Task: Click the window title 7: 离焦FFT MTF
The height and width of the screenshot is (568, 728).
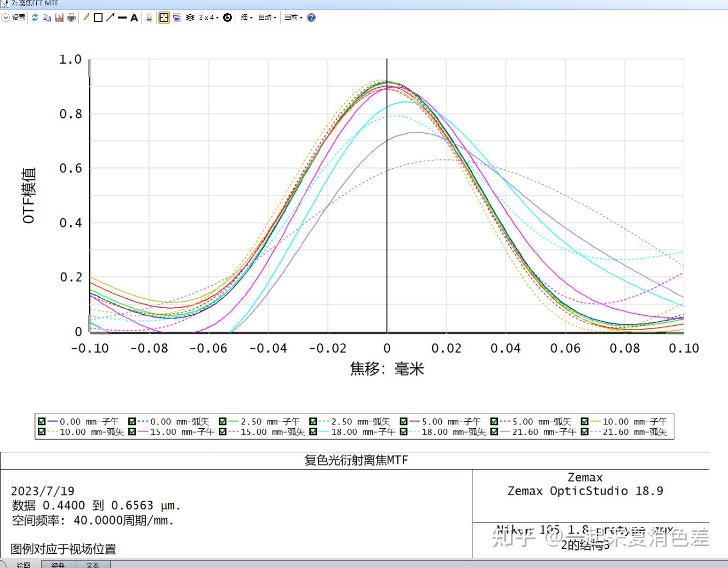Action: 35,3
